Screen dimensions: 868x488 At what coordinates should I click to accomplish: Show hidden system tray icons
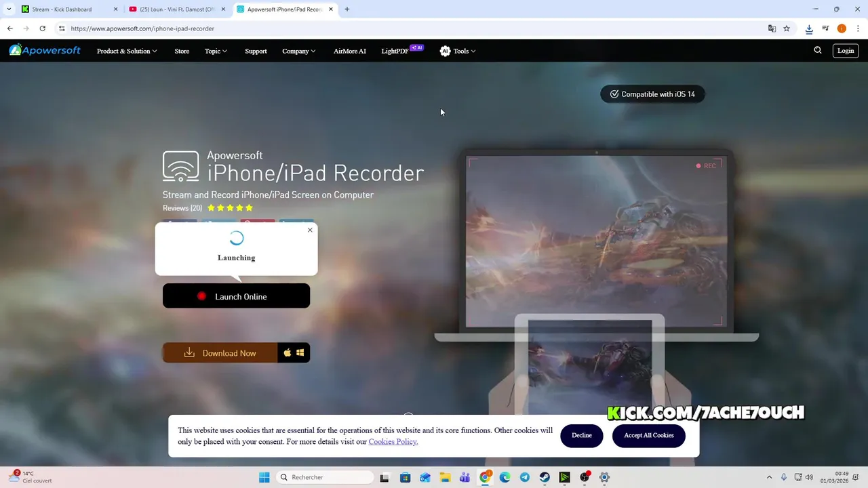(769, 477)
